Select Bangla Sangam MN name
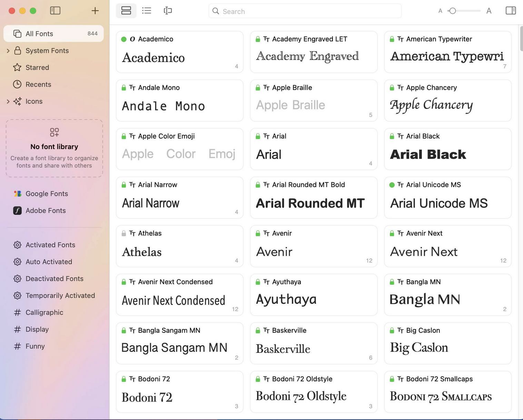Image resolution: width=523 pixels, height=420 pixels. click(169, 330)
